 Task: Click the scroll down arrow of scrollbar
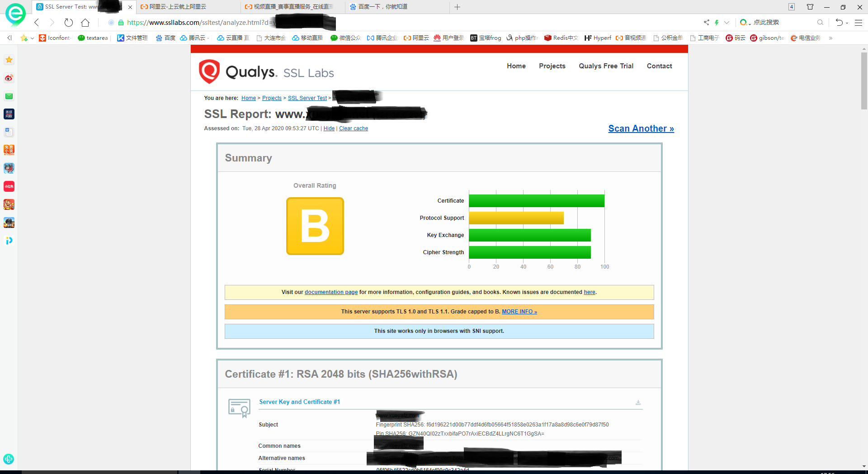pyautogui.click(x=864, y=466)
